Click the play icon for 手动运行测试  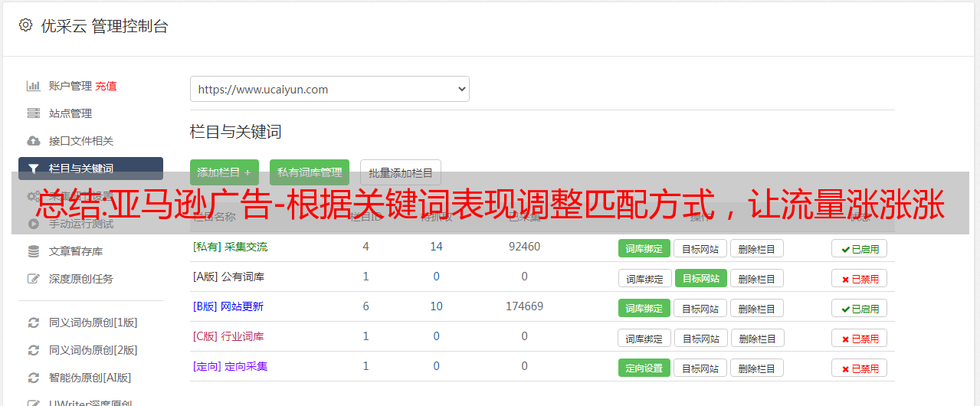(33, 224)
